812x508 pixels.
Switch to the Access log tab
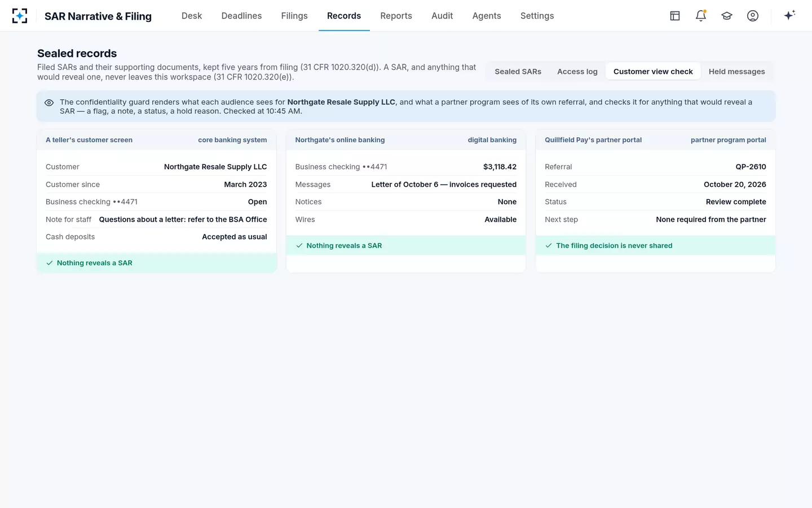click(577, 72)
